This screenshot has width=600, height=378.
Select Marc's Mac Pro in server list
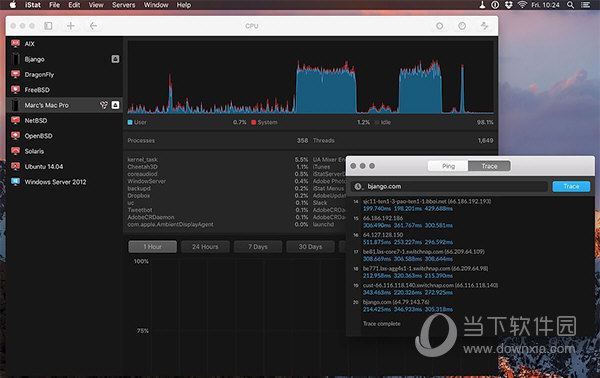pyautogui.click(x=64, y=105)
